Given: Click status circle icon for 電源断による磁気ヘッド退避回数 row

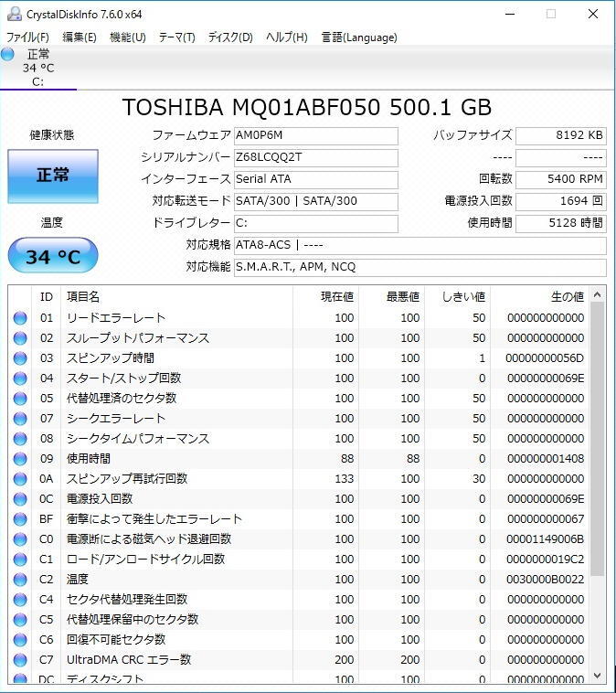Looking at the screenshot, I should point(20,539).
